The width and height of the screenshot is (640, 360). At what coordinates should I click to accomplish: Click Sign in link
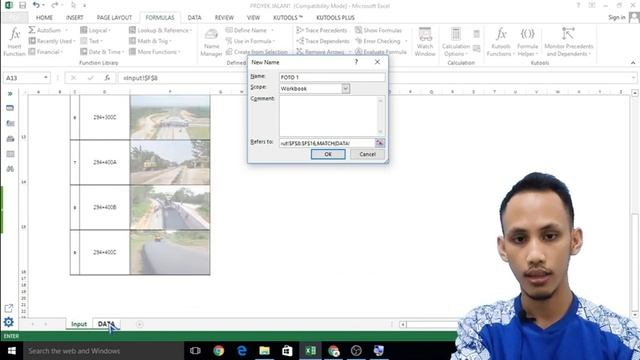tap(616, 17)
